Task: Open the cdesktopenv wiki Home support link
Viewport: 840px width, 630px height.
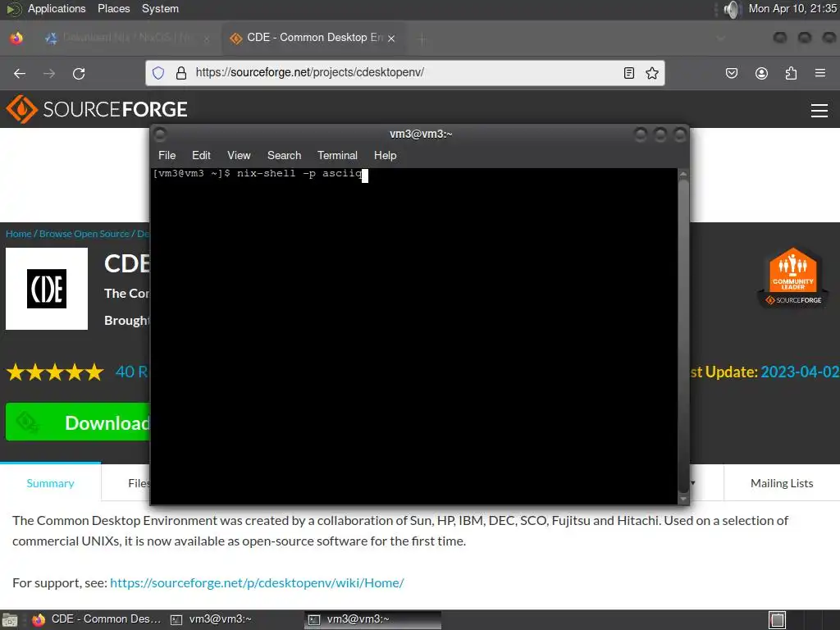Action: [257, 583]
